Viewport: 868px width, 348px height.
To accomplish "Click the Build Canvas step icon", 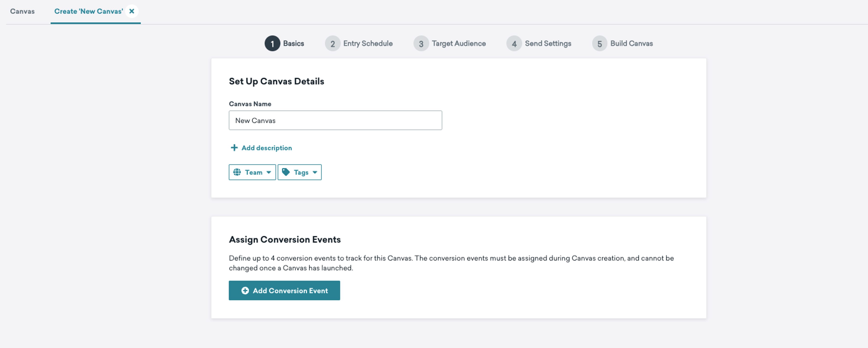I will (x=599, y=43).
